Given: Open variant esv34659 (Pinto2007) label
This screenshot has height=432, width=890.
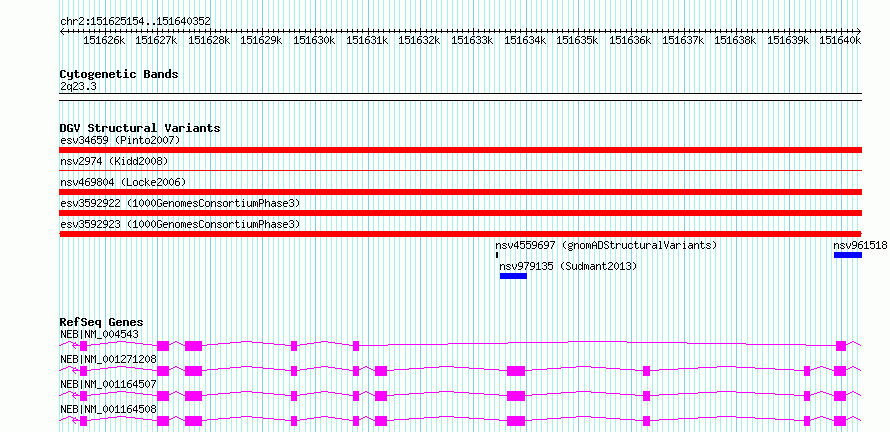Looking at the screenshot, I should [120, 140].
